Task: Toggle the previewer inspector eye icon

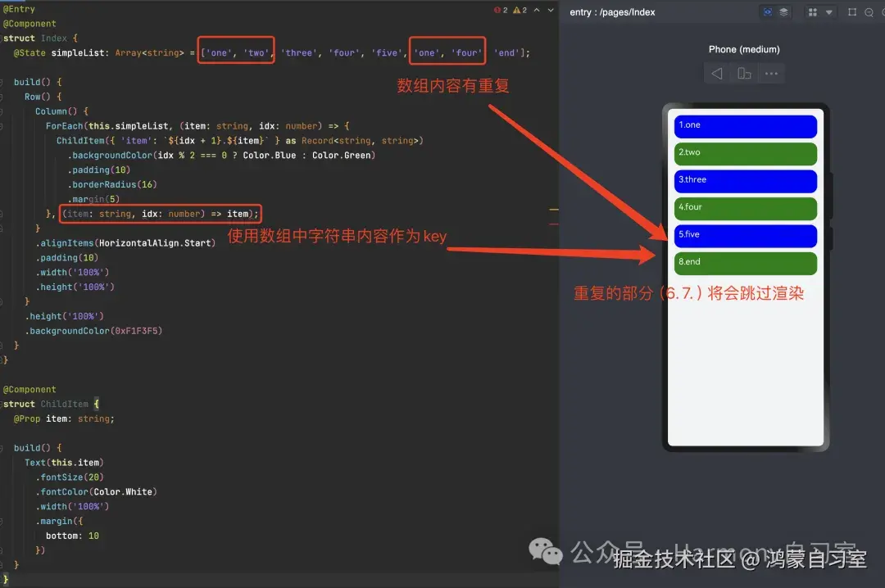Action: [x=768, y=11]
